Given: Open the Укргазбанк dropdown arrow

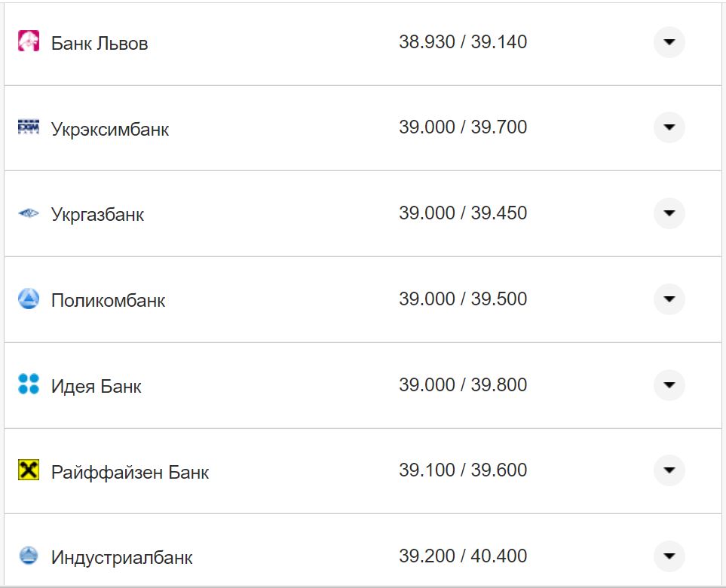Looking at the screenshot, I should [669, 213].
